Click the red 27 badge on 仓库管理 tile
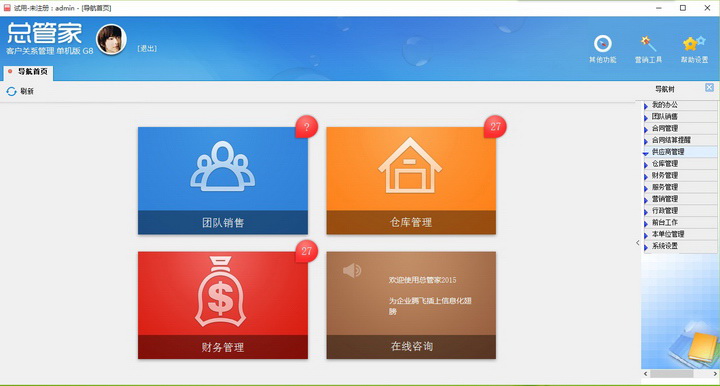 (495, 127)
